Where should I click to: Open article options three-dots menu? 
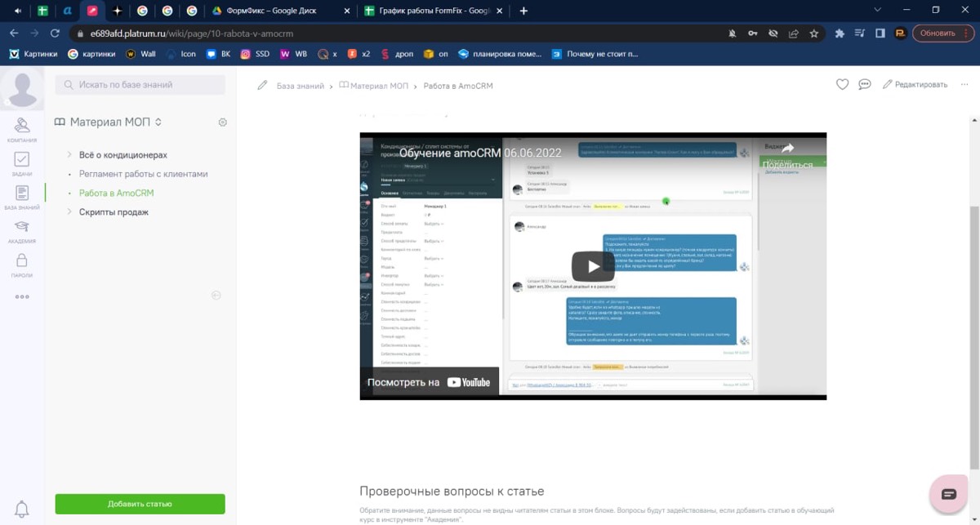964,84
